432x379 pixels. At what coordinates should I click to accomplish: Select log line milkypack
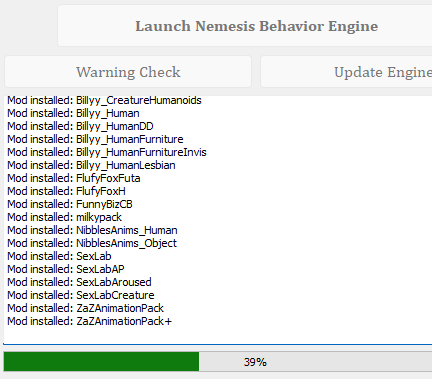[65, 217]
